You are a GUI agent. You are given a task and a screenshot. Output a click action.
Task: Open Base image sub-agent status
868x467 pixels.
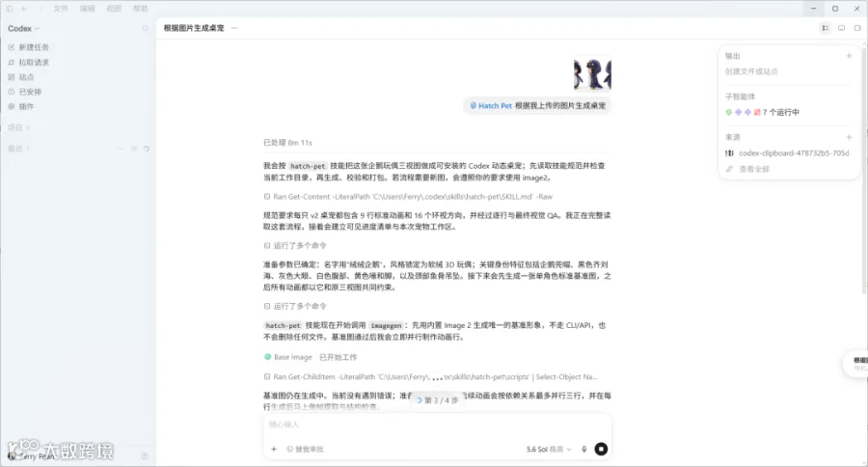pos(310,357)
